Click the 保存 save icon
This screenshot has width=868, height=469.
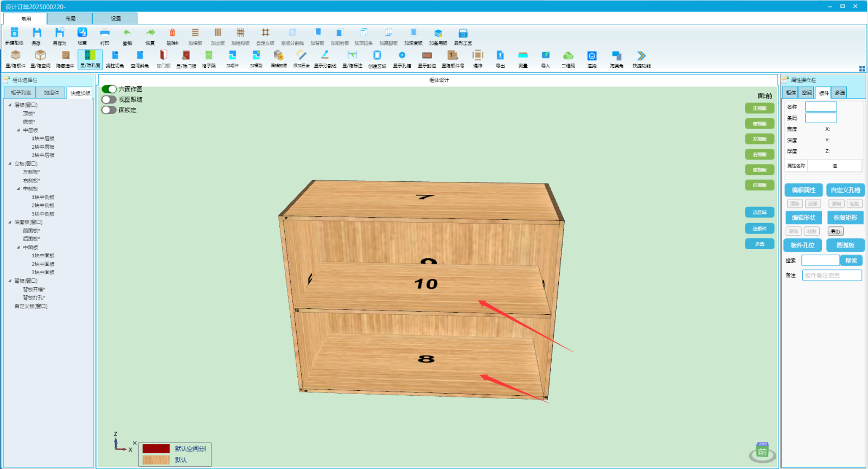[x=36, y=33]
